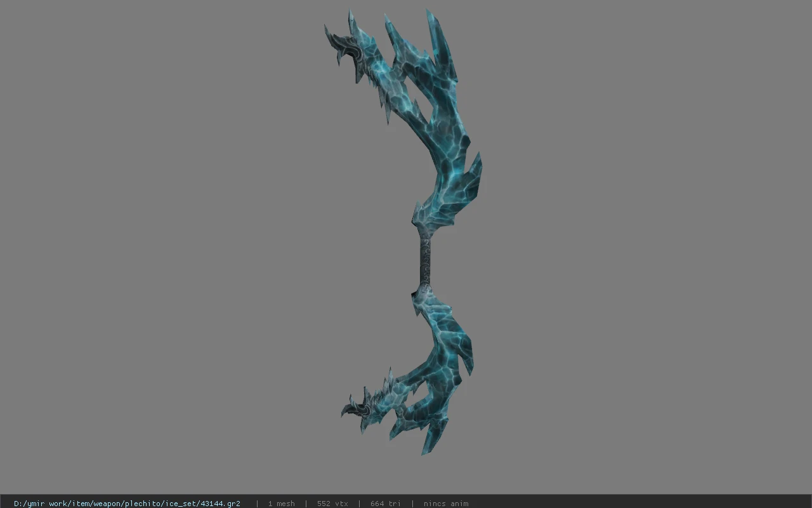This screenshot has height=508, width=812.
Task: Click the '1 mesh' status entry
Action: click(281, 504)
